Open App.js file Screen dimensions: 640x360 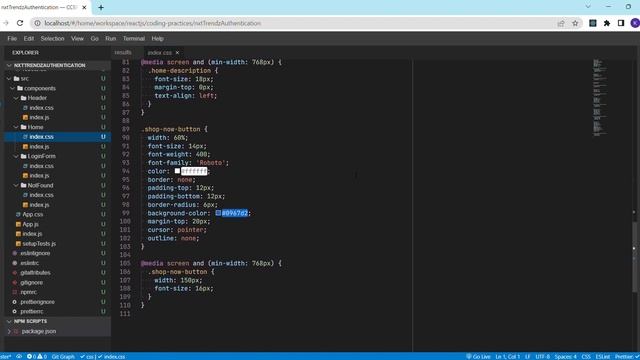(x=30, y=224)
